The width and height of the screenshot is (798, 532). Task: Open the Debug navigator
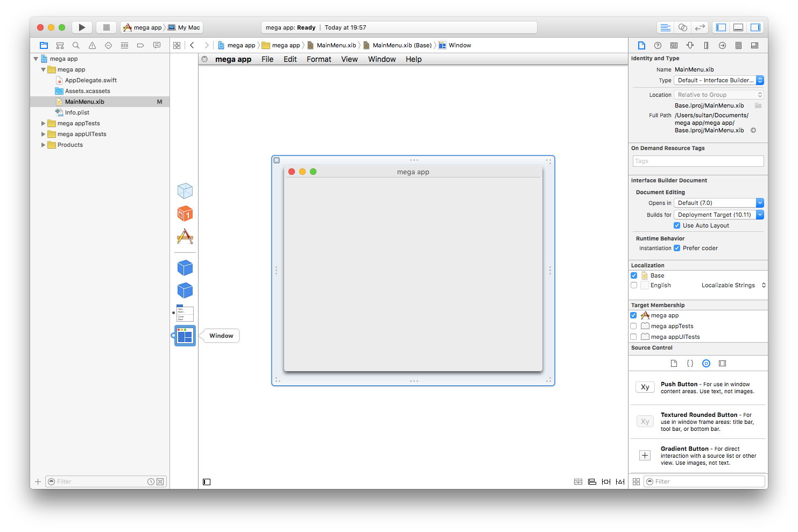[x=124, y=45]
